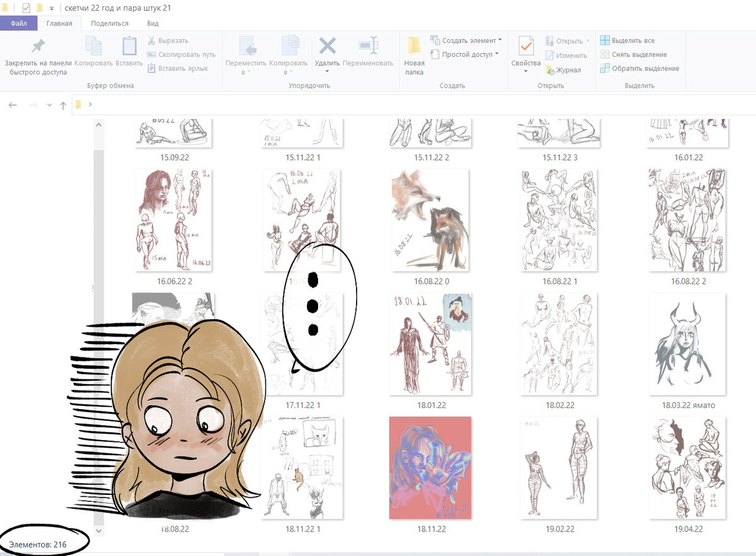Image resolution: width=756 pixels, height=556 pixels.
Task: Switch to Вид ribbon tab
Action: point(152,23)
